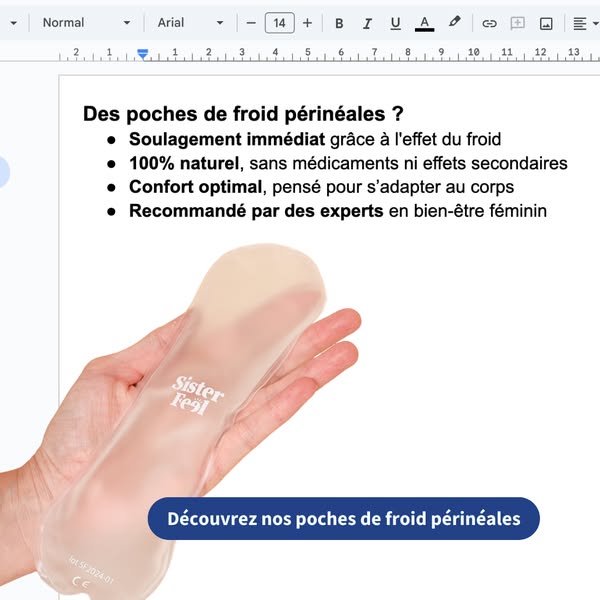Click the insert image icon
600x600 pixels.
(x=546, y=23)
